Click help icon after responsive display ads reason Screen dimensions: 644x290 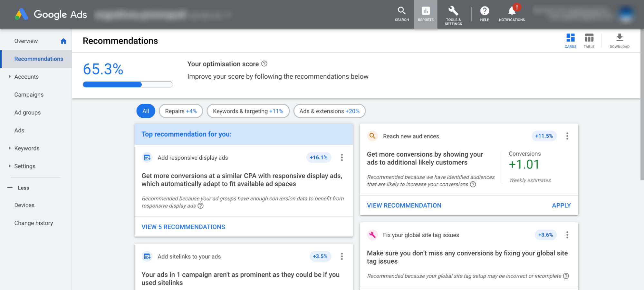[x=200, y=206]
